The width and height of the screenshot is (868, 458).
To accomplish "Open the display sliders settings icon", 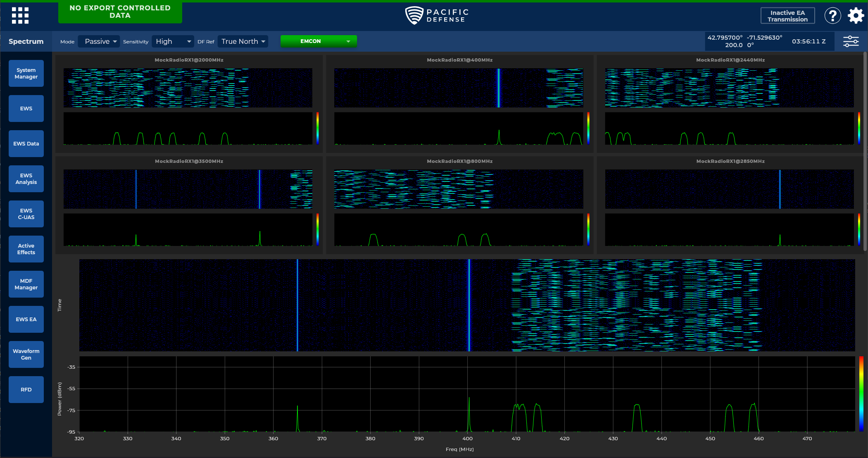I will 851,41.
